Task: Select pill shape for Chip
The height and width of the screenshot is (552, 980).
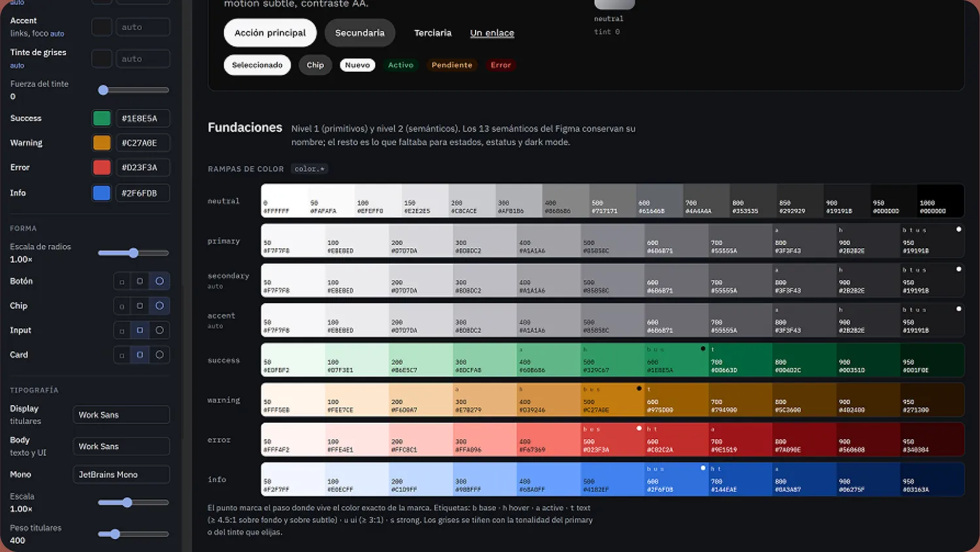Action: tap(159, 306)
